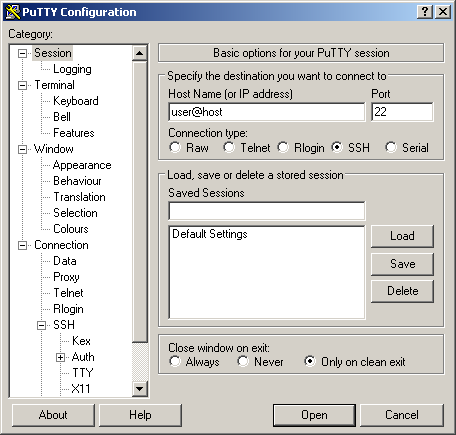
Task: Click the Host Name input field
Action: pyautogui.click(x=267, y=112)
